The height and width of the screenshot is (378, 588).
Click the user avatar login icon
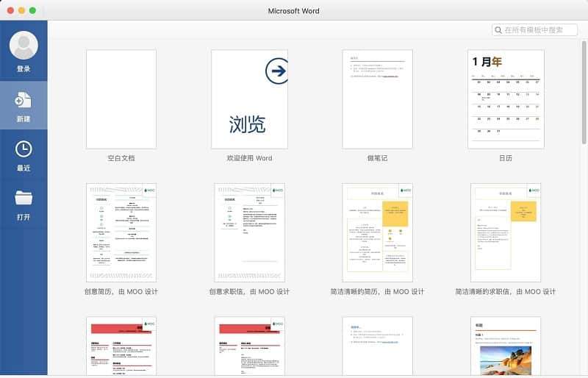click(x=24, y=46)
